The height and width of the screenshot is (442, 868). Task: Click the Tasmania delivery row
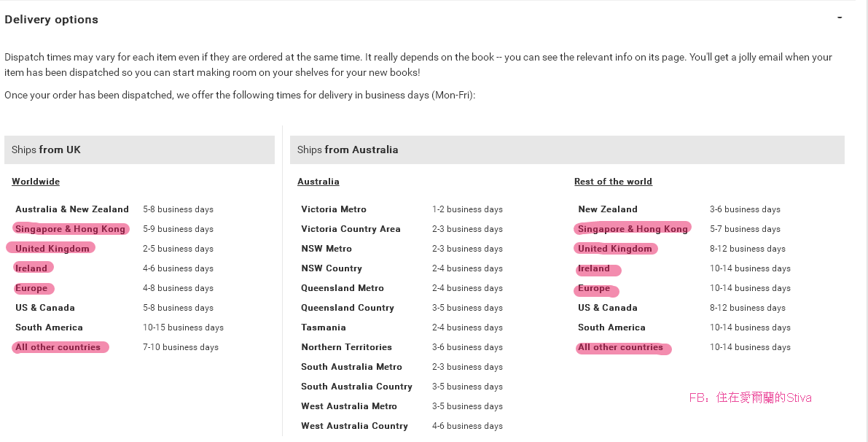[324, 327]
